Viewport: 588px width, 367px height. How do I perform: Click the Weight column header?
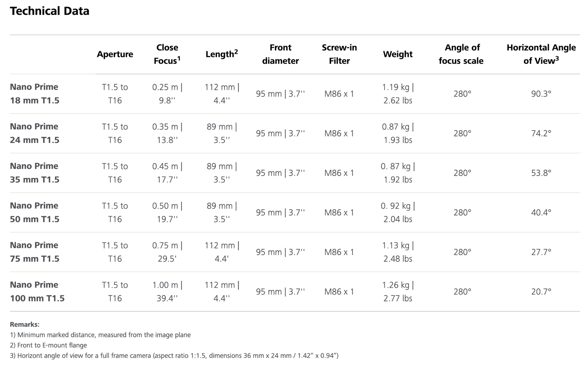pos(398,54)
